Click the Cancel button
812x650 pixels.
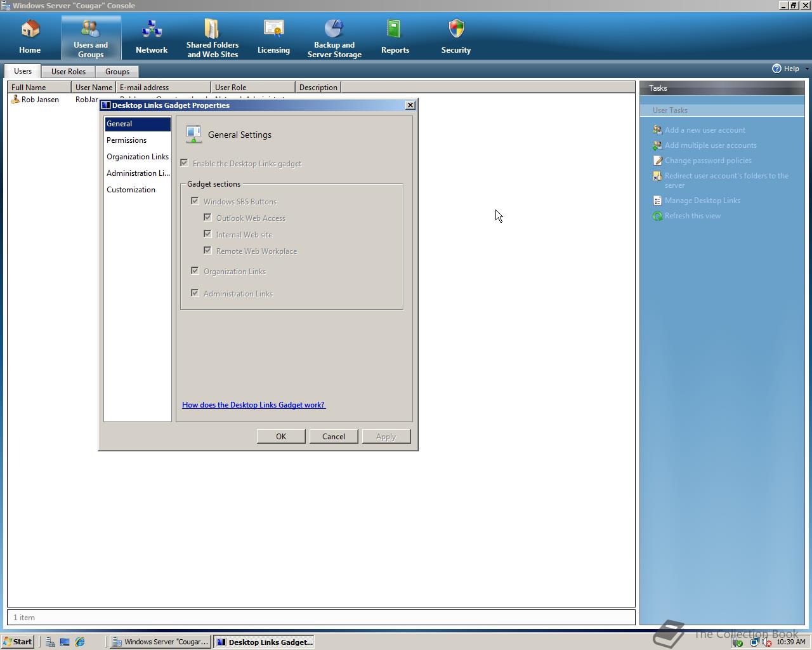[334, 437]
